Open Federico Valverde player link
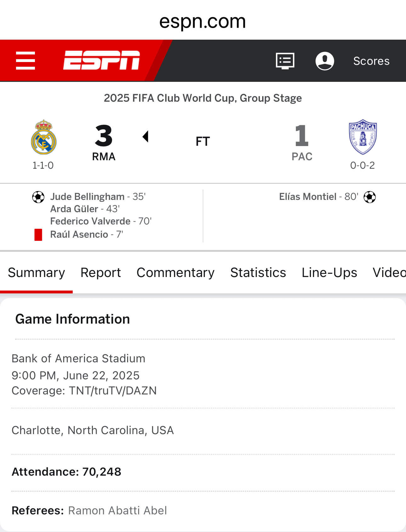This screenshot has height=532, width=406. (90, 221)
